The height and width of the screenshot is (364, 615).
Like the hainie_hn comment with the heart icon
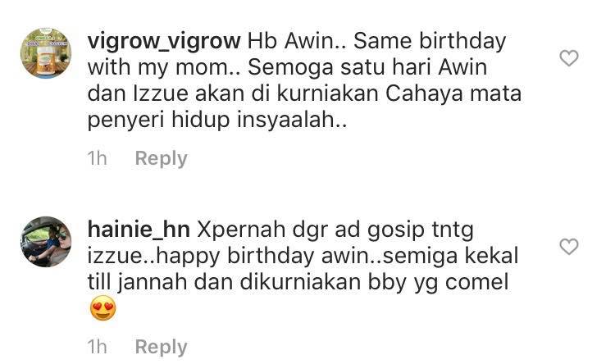[569, 247]
